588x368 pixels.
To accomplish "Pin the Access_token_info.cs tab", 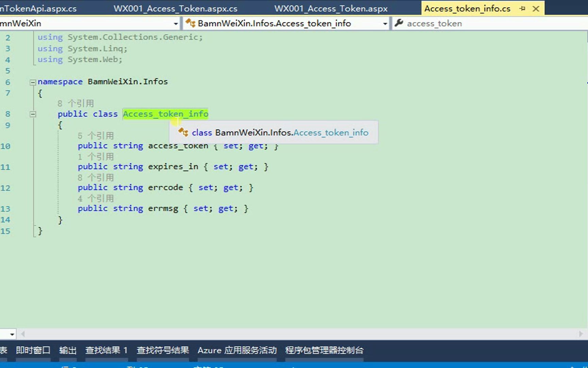I will 522,9.
